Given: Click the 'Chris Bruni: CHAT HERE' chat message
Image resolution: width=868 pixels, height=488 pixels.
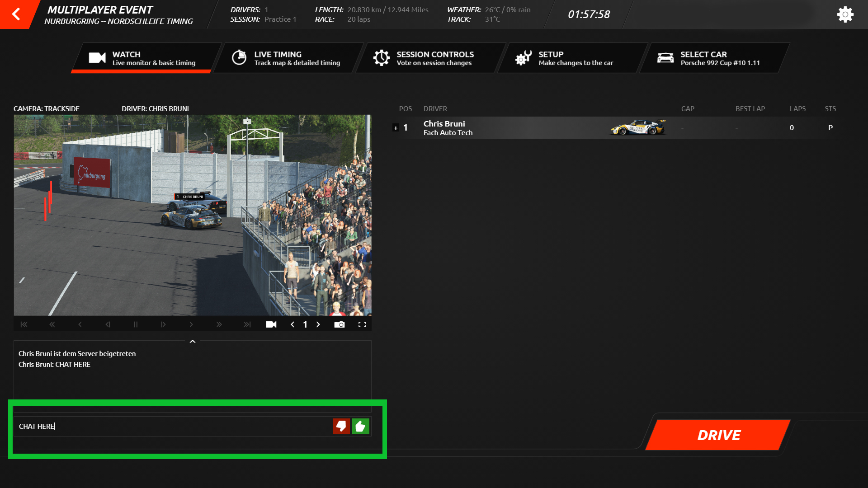Looking at the screenshot, I should pos(54,364).
